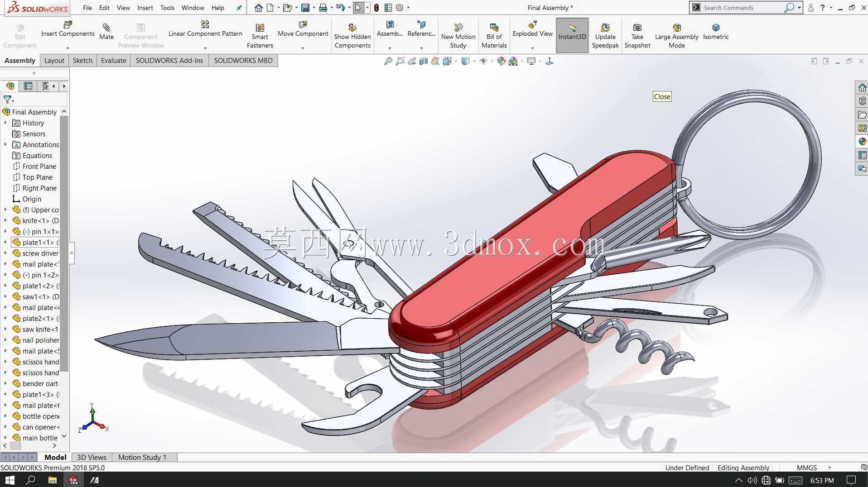Open Linear Component Pattern tool
Viewport: 868px width, 487px height.
[x=205, y=29]
